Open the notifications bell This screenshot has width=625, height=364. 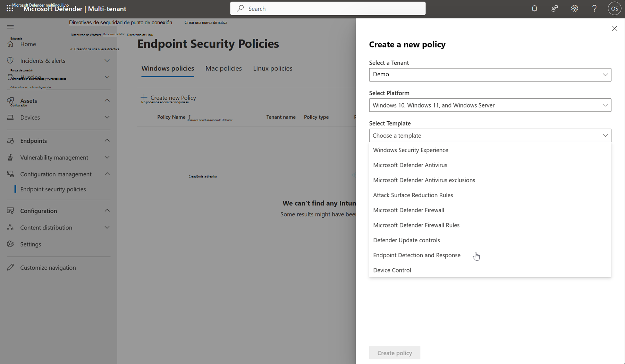point(534,9)
